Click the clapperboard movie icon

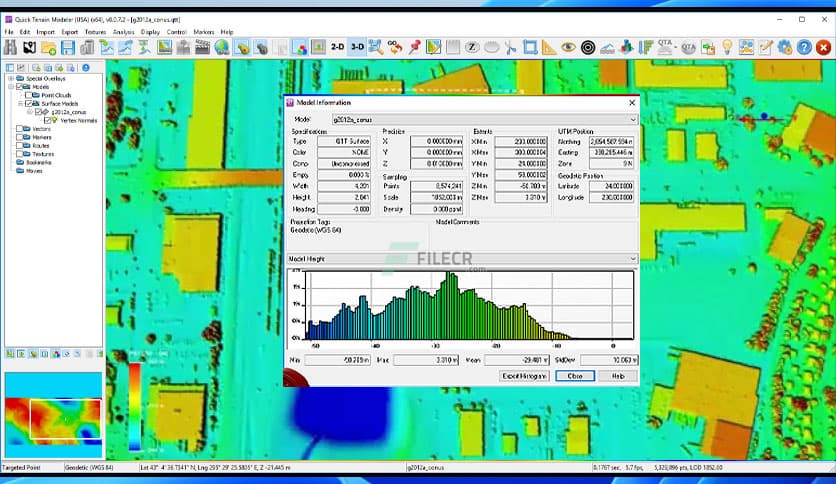(202, 47)
